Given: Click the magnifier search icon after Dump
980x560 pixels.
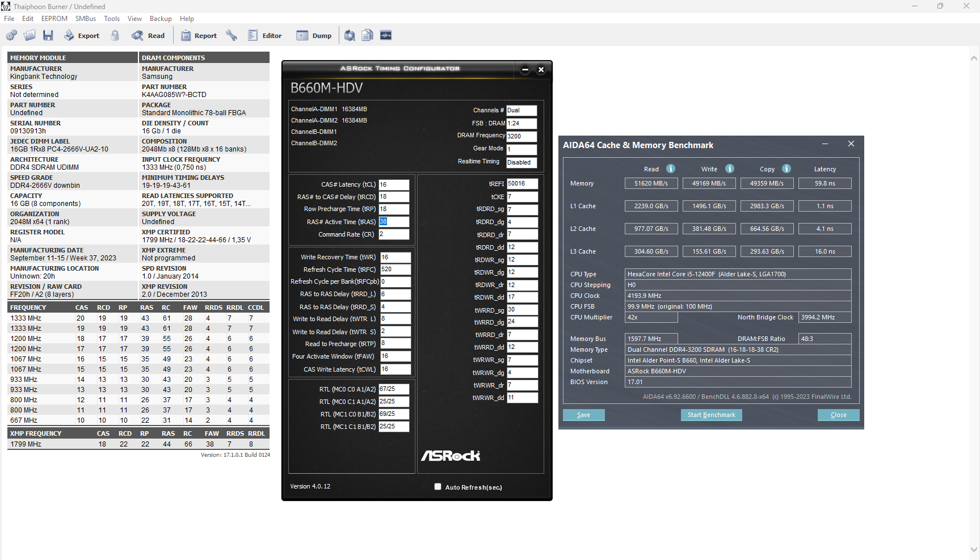Looking at the screenshot, I should click(350, 36).
